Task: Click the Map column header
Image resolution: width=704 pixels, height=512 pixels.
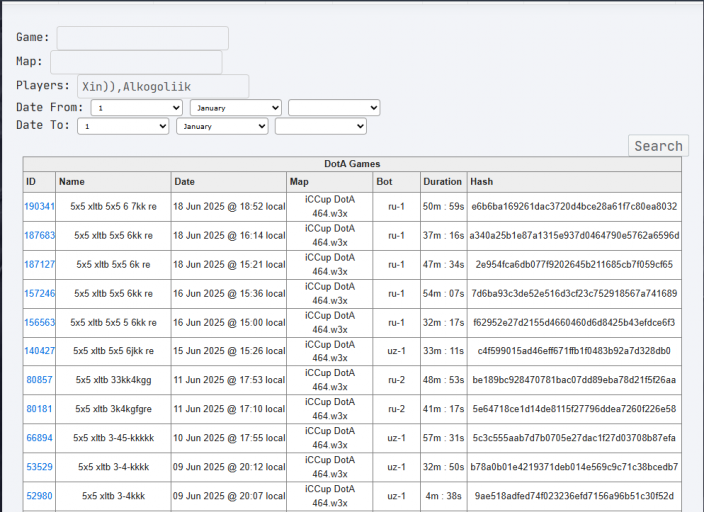Action: tap(330, 182)
